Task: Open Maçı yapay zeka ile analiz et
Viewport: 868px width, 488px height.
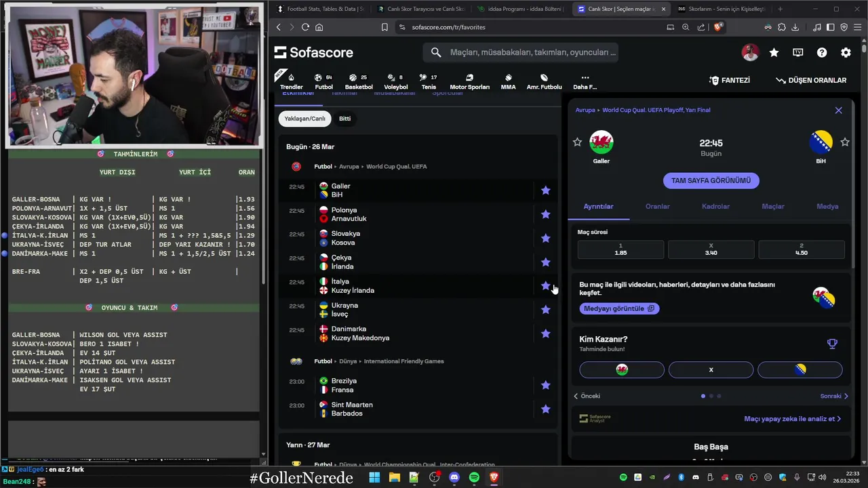Action: pyautogui.click(x=792, y=419)
